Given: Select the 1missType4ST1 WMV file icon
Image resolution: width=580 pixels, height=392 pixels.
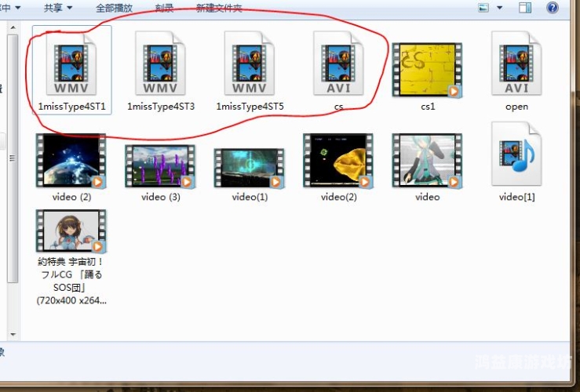Looking at the screenshot, I should pos(71,64).
